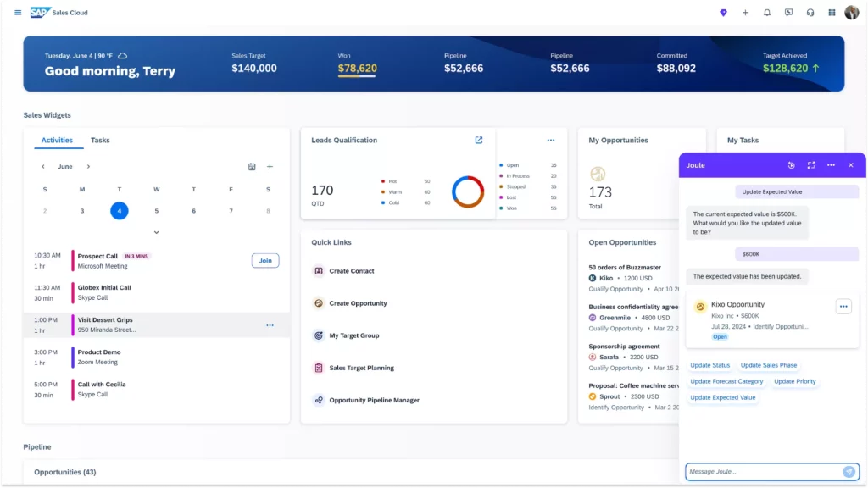Open the Create Opportunity quick link
Viewport: 868px width, 488px height.
point(358,303)
